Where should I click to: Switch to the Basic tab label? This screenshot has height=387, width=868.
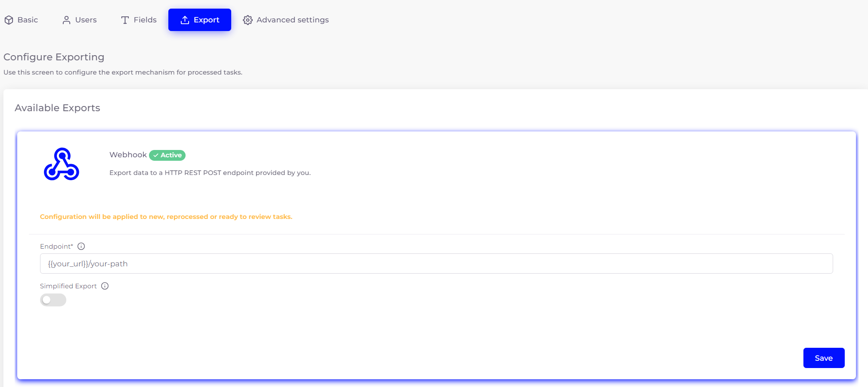[28, 20]
